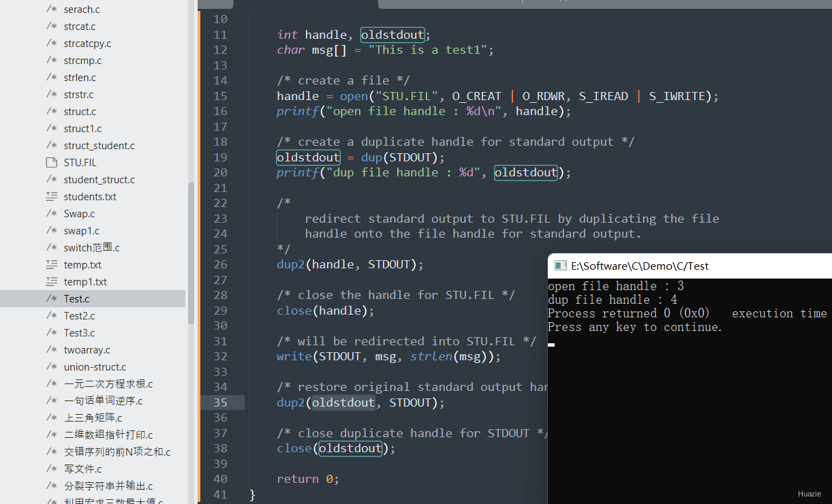
Task: Click oldstdout in the line 11 declaration
Action: pyautogui.click(x=392, y=35)
